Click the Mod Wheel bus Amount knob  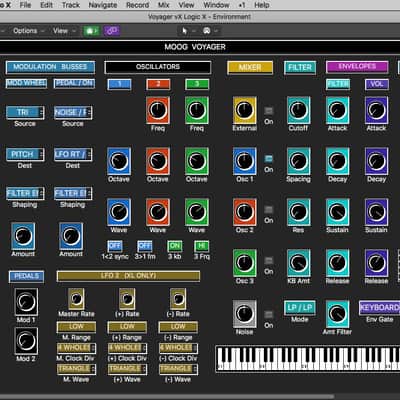(23, 236)
